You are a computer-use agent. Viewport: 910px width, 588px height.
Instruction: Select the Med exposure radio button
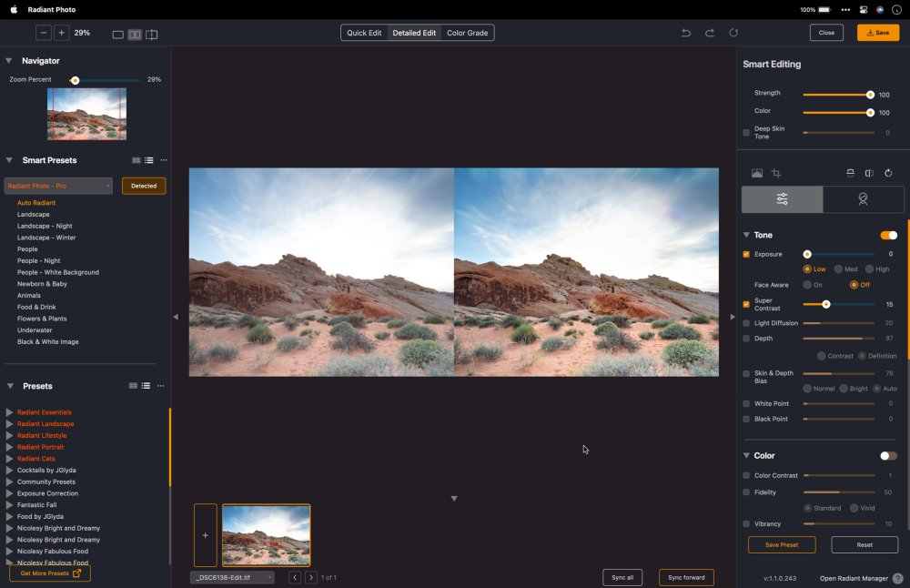tap(838, 269)
